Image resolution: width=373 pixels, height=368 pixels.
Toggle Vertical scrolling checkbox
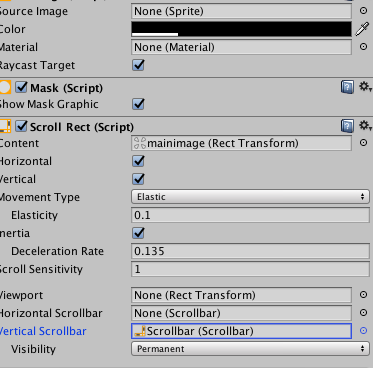pyautogui.click(x=138, y=179)
